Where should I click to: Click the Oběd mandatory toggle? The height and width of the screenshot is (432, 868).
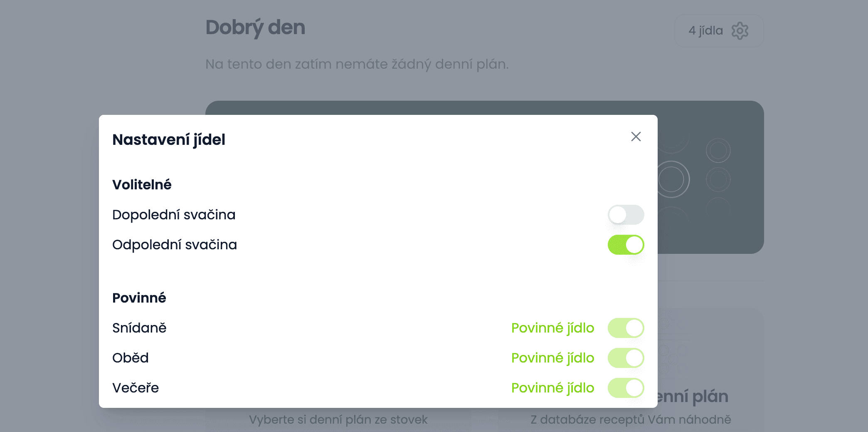coord(626,358)
